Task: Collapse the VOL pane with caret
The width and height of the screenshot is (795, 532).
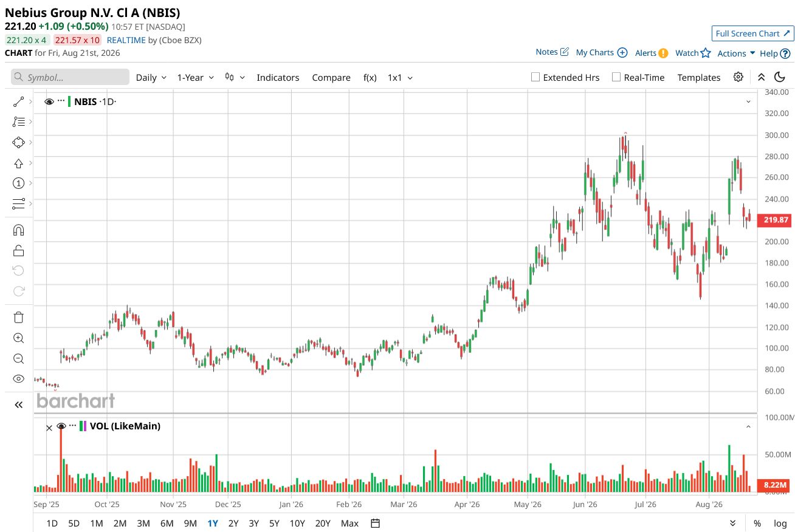Action: pos(748,427)
